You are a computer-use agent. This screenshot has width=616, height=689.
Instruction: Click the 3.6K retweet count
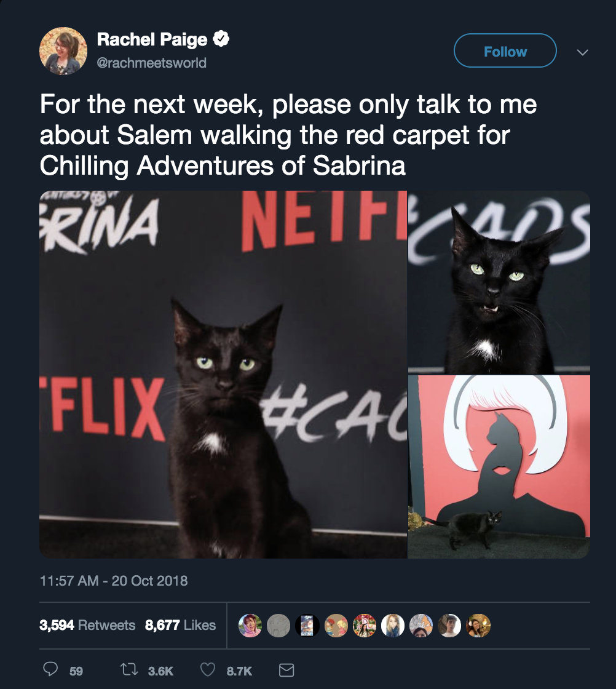(x=160, y=671)
